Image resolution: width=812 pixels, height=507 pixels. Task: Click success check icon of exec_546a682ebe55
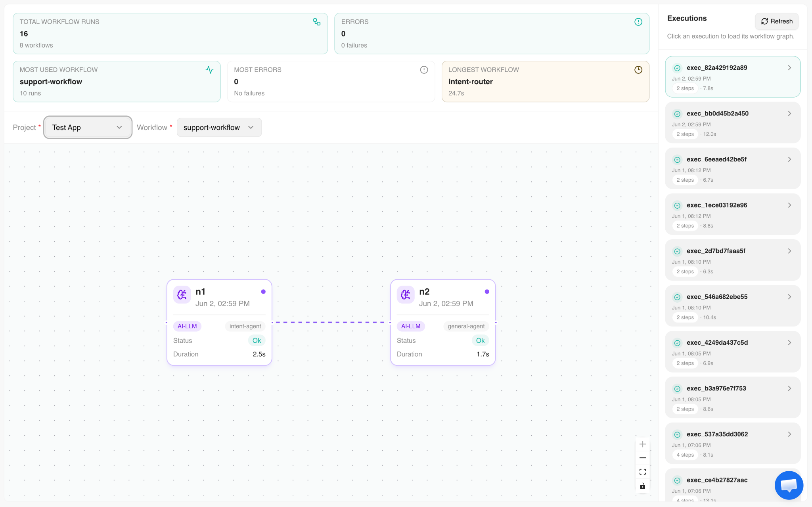point(678,297)
